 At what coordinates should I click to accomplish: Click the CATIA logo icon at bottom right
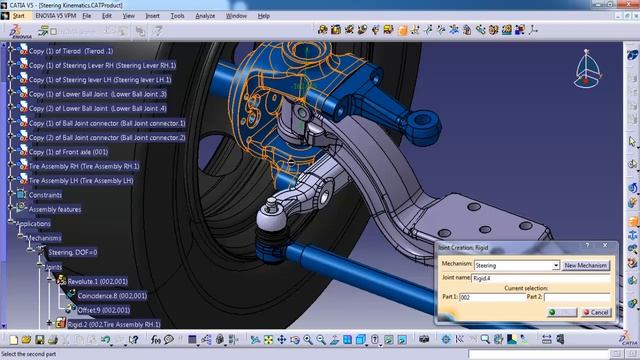point(629,338)
